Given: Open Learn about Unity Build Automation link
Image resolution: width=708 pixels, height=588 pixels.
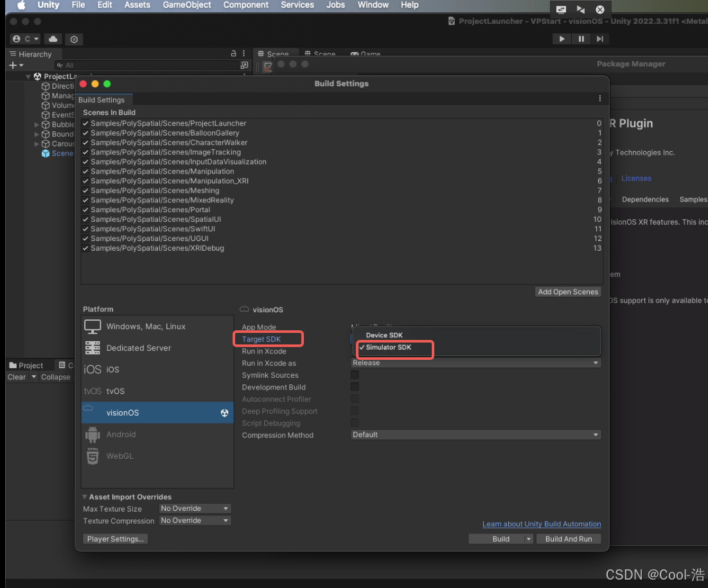Looking at the screenshot, I should (542, 524).
